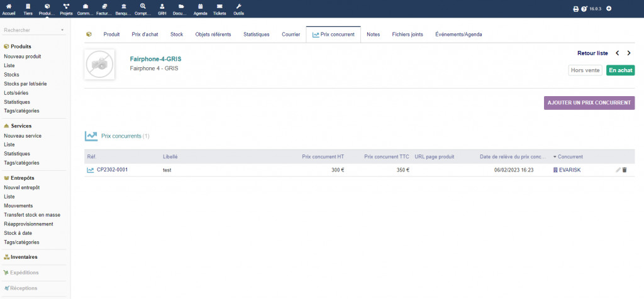Open the EVARISK competitor link
Image resolution: width=644 pixels, height=299 pixels.
570,170
